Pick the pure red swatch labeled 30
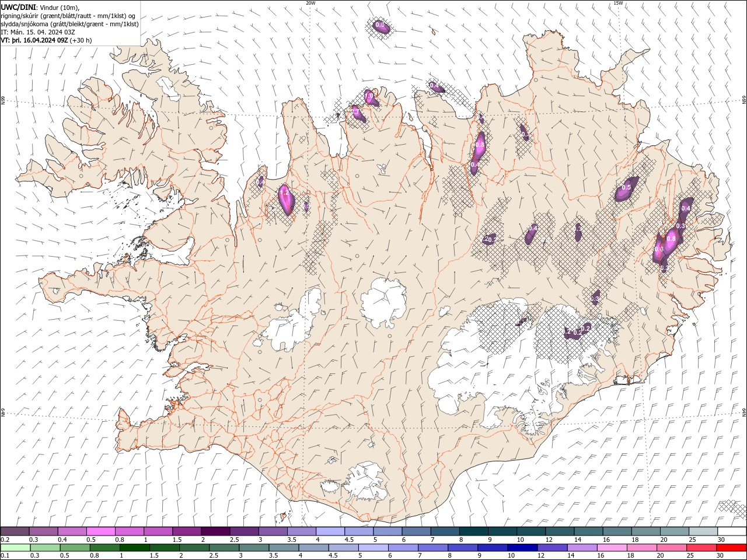The image size is (747, 560). 731,548
